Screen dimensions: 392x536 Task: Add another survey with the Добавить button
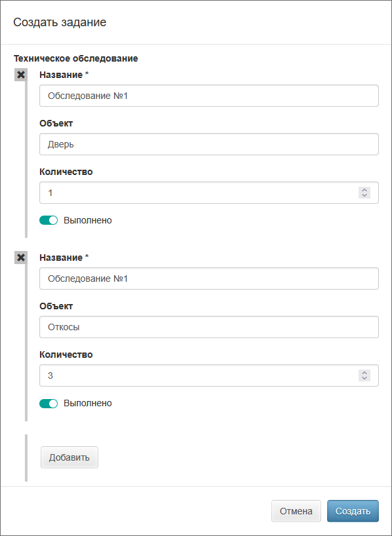(x=69, y=457)
